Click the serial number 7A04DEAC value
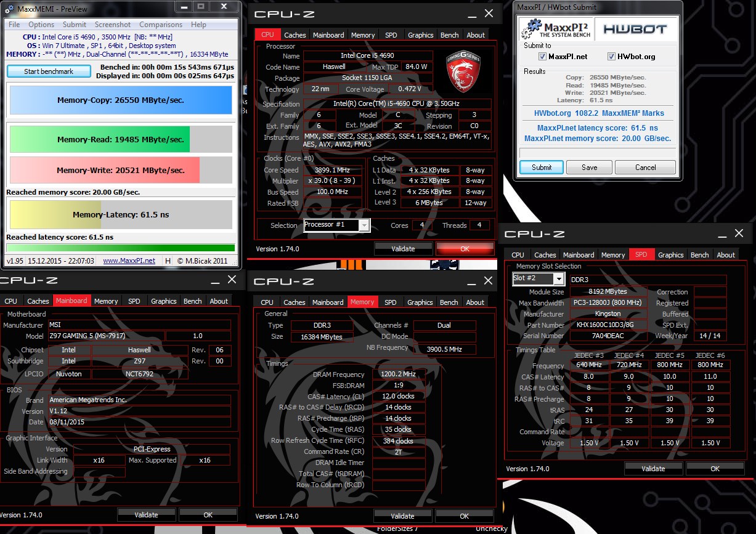The width and height of the screenshot is (756, 534). (609, 336)
